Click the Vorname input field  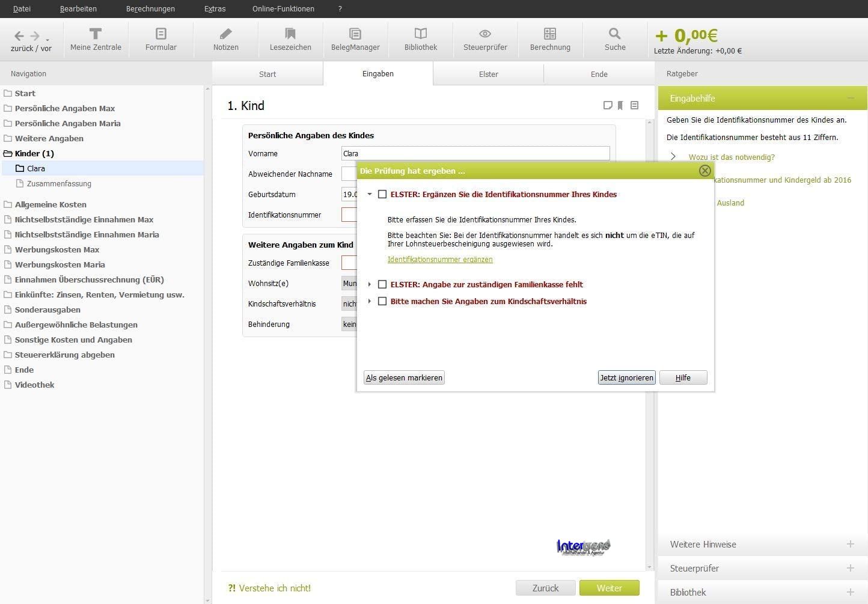pyautogui.click(x=475, y=153)
